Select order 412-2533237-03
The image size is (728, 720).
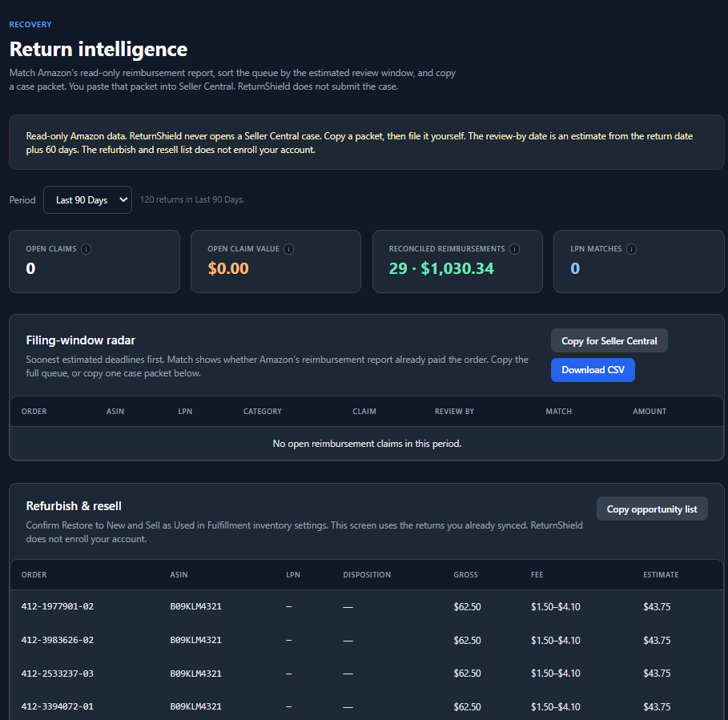tap(58, 673)
